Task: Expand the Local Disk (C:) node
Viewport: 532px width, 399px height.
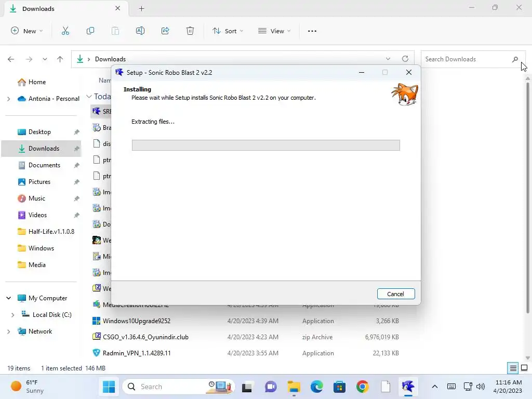Action: (12, 315)
